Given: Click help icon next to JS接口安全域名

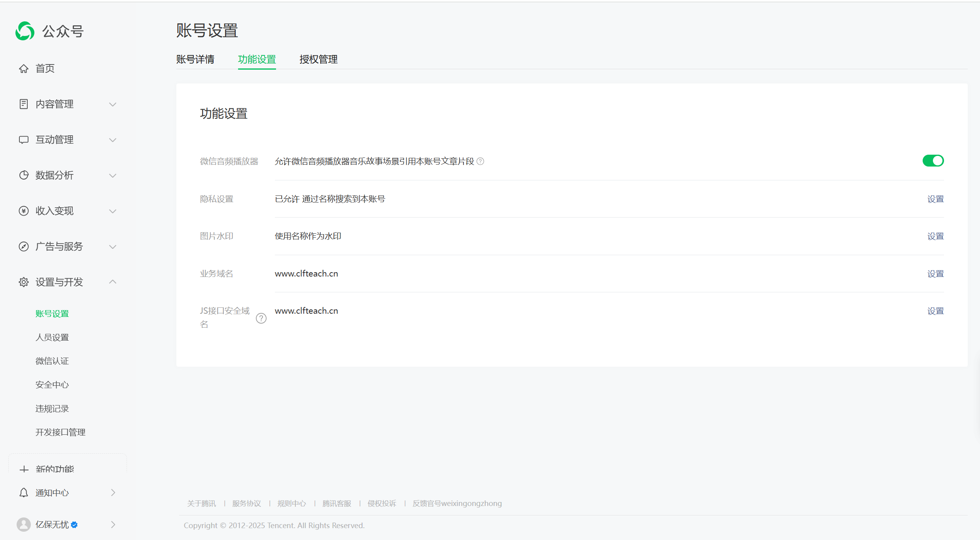Looking at the screenshot, I should point(261,318).
